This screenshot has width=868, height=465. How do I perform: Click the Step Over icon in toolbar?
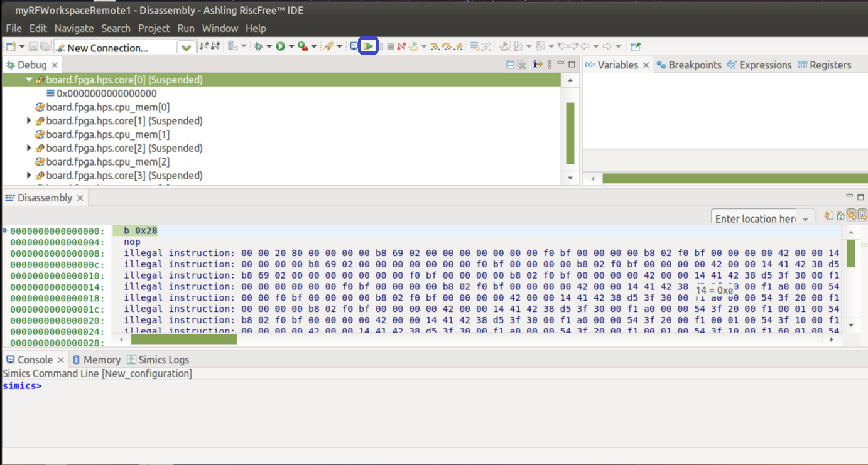tap(446, 46)
